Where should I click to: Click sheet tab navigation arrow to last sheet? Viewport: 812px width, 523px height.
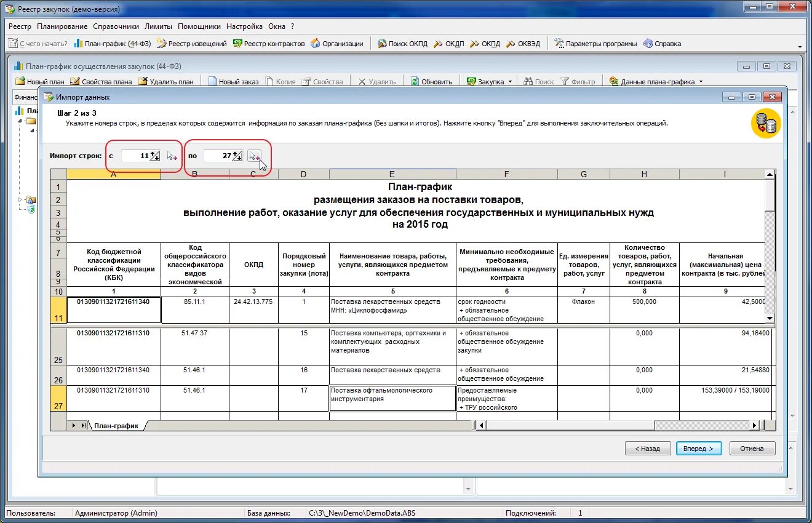[83, 425]
